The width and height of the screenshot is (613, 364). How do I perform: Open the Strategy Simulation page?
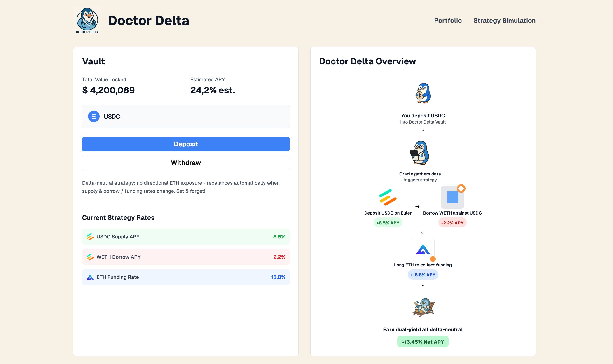[x=504, y=20]
